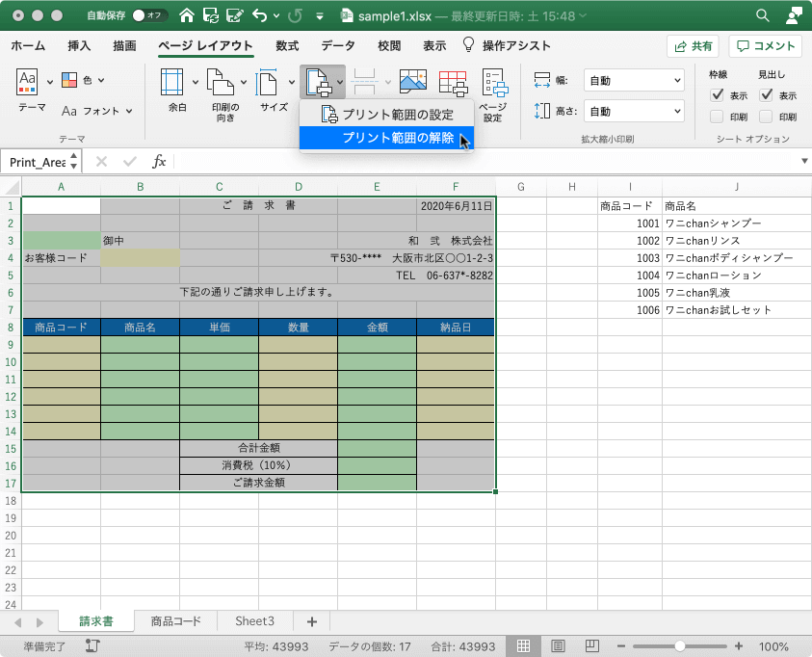
Task: Select プリント範囲の解除 menu item
Action: point(387,138)
